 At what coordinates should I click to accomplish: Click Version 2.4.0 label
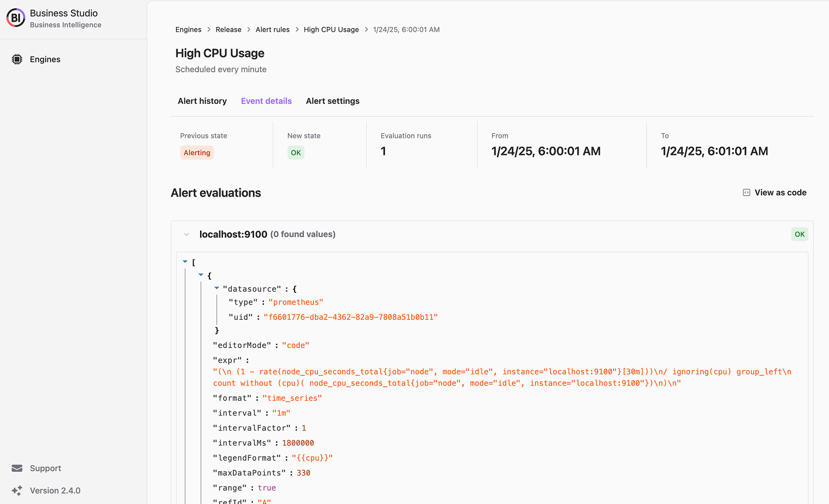55,491
